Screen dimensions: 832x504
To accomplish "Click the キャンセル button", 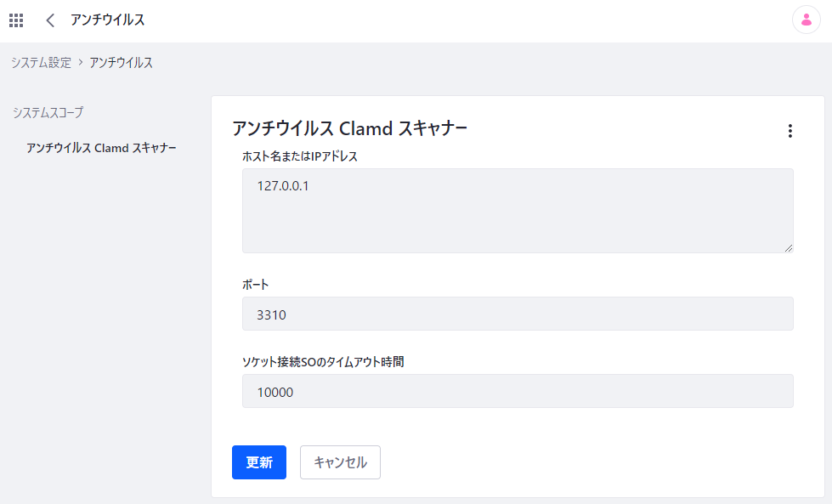I will (x=340, y=462).
